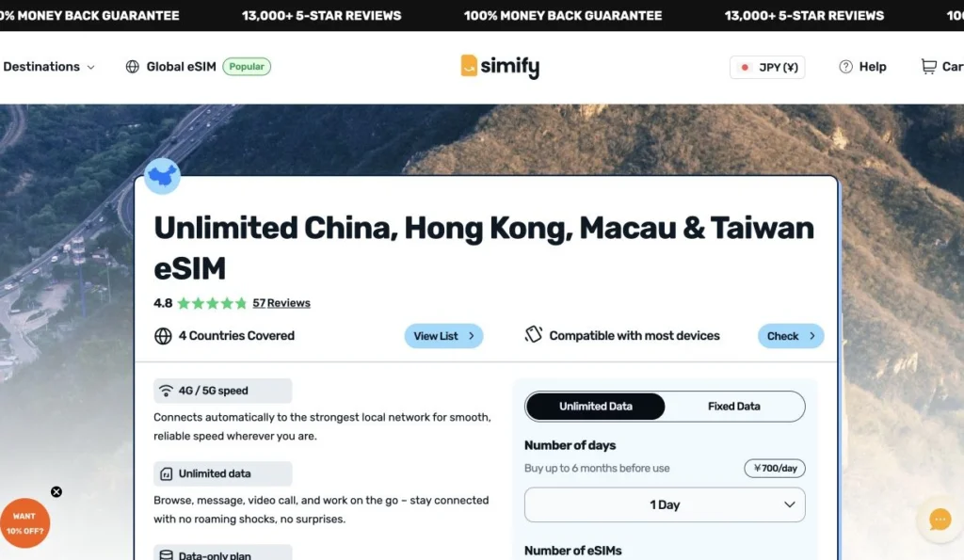Click the globe icon beside 4 Countries Covered
The width and height of the screenshot is (964, 560).
click(163, 336)
